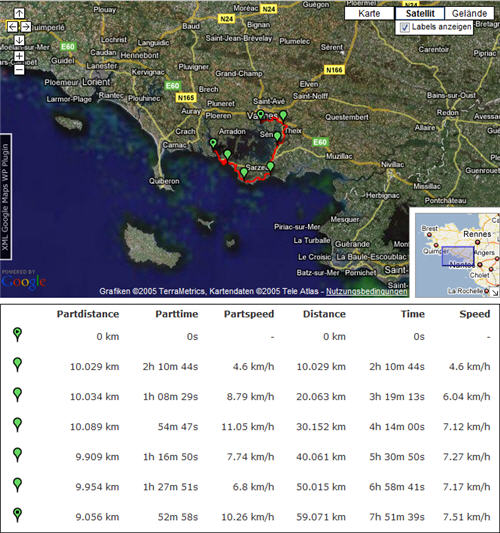Switch to Karte map view

(369, 14)
